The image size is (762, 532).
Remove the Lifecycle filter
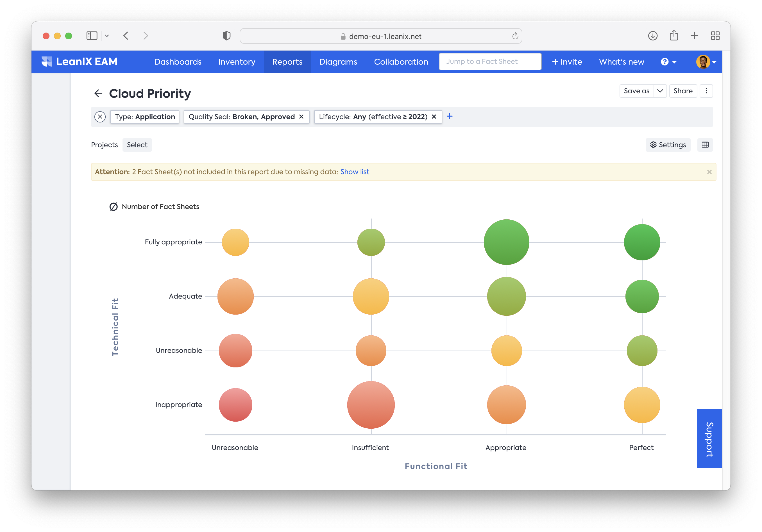tap(434, 117)
